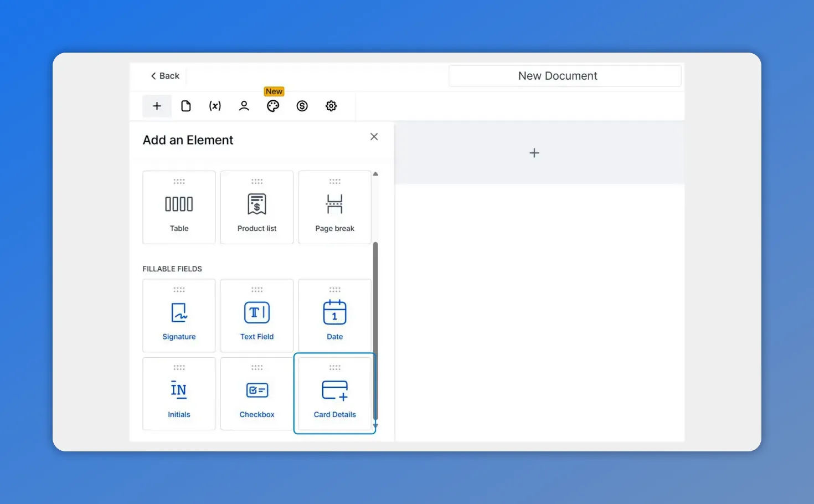Click the plus Add Element toolbar icon
The width and height of the screenshot is (814, 504).
[157, 106]
